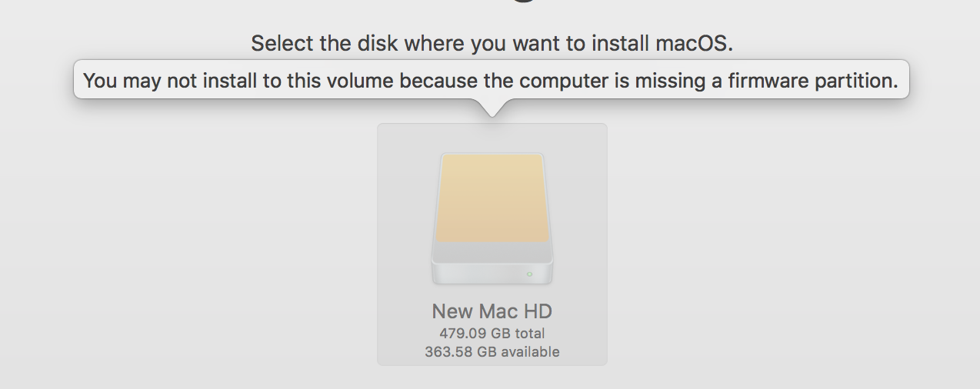
Task: Click the "New Mac HD" volume name
Action: 492,311
